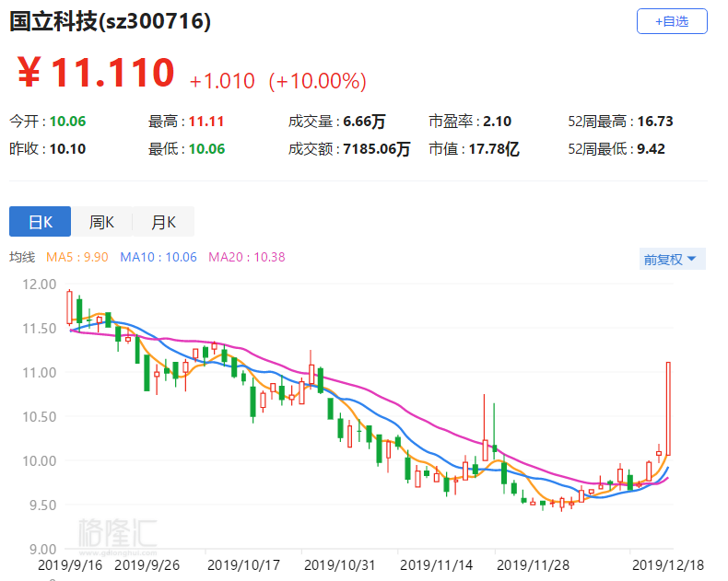
Task: Select the 市盈率 value 2.10
Action: 498,122
